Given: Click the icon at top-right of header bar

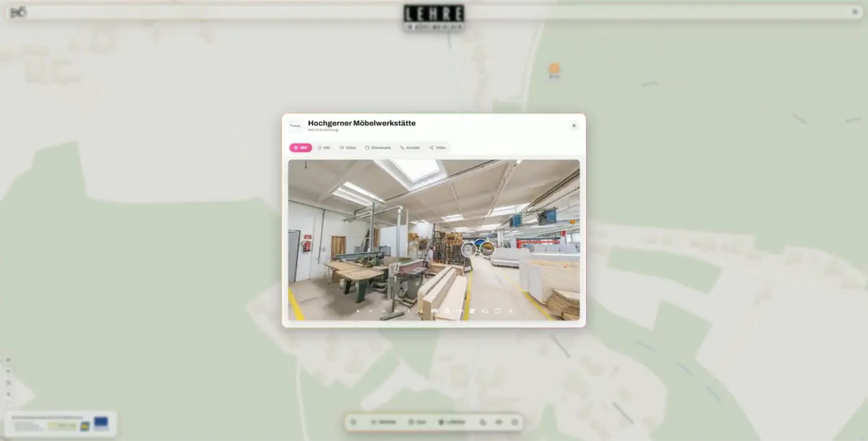Looking at the screenshot, I should tap(854, 12).
